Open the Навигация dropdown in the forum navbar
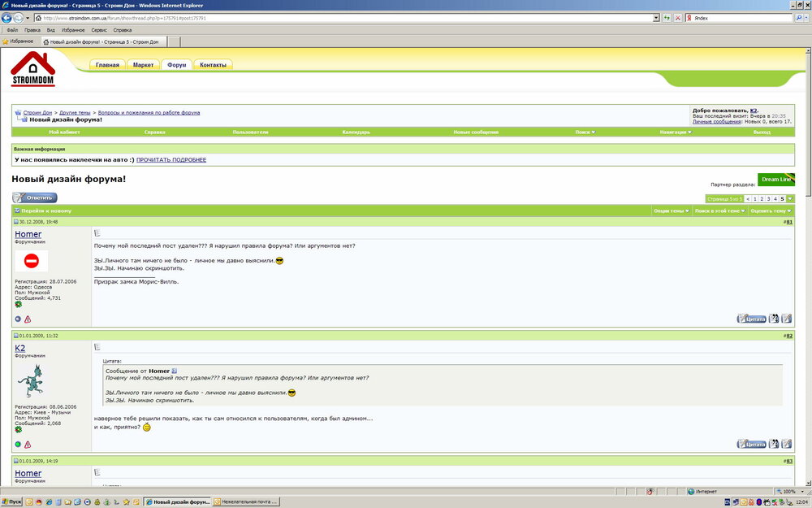Image resolution: width=812 pixels, height=508 pixels. coord(676,132)
